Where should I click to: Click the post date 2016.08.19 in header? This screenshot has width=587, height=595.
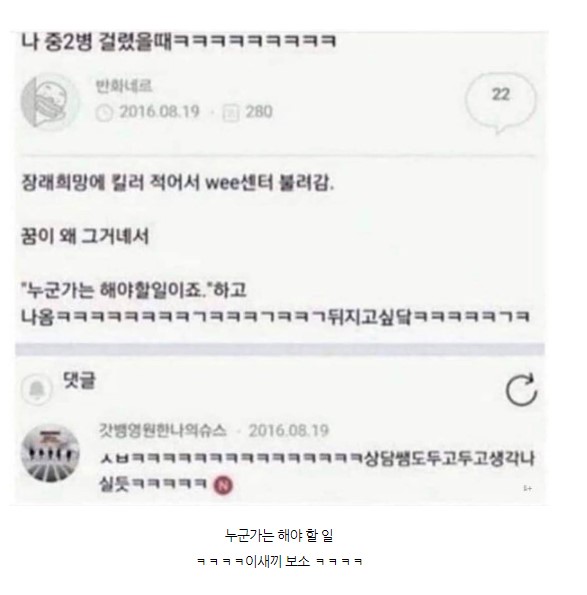click(159, 112)
